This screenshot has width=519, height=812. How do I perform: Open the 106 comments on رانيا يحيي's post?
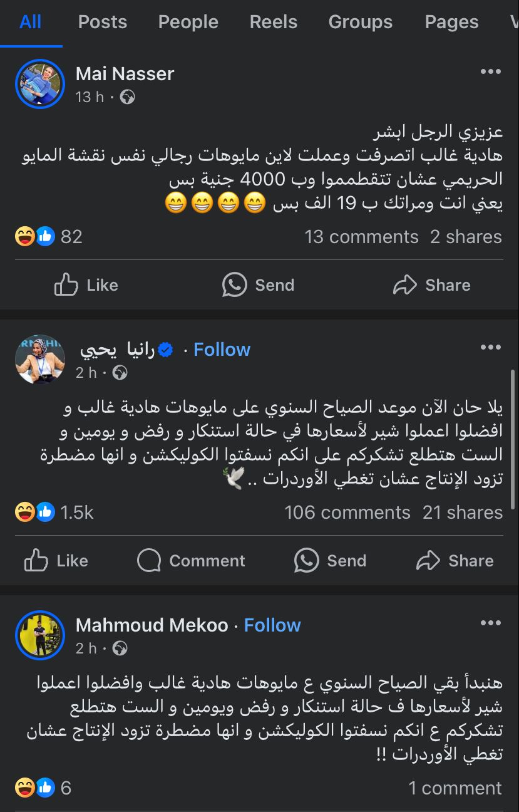[x=347, y=513]
